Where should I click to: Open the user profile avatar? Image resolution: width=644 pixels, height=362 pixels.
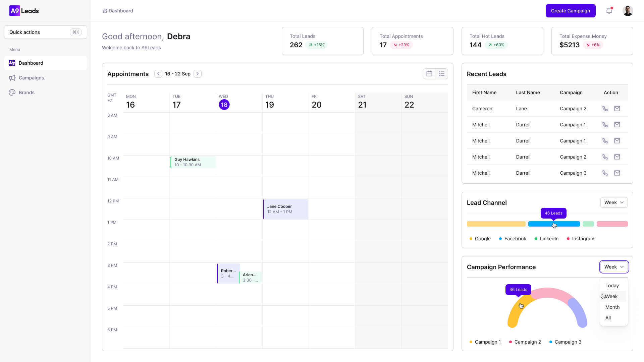pyautogui.click(x=628, y=11)
